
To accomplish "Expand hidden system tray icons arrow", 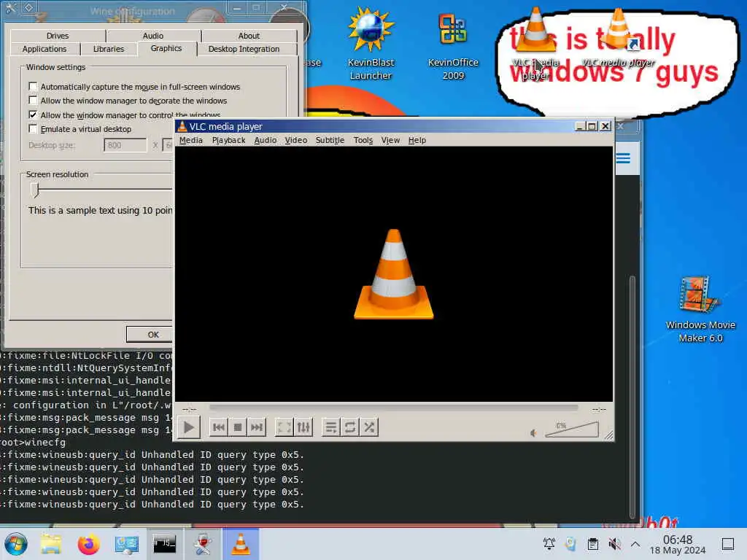I will (x=635, y=544).
